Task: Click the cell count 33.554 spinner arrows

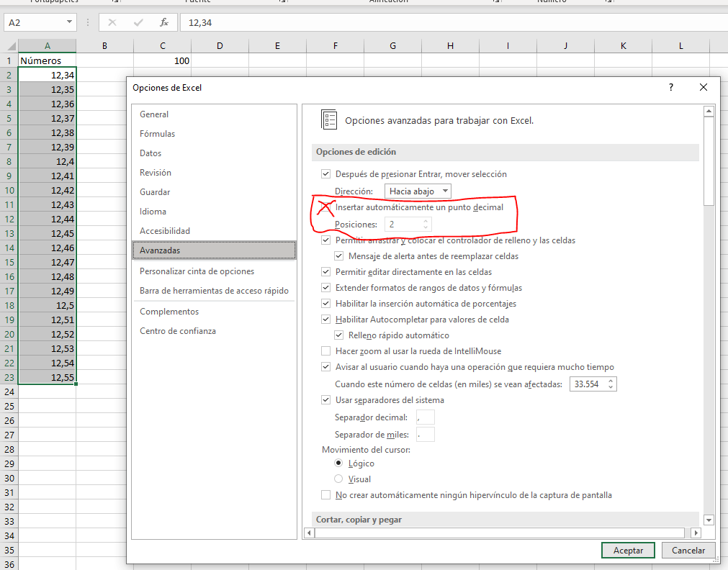Action: (611, 384)
